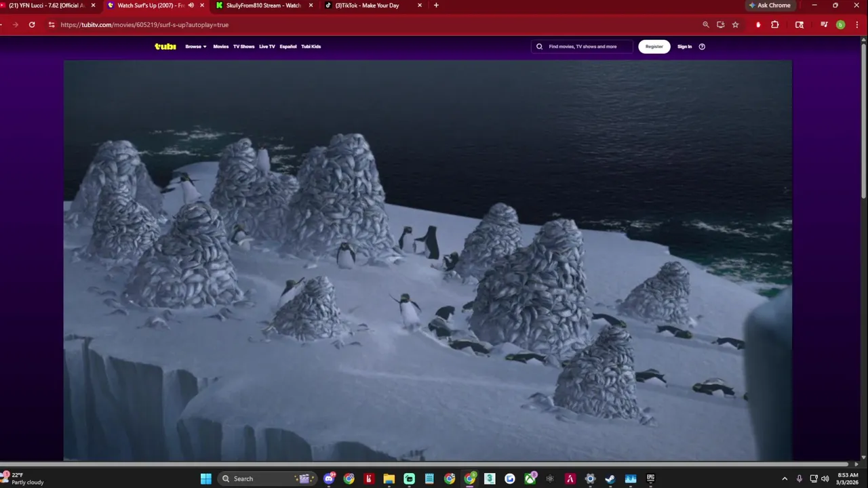The width and height of the screenshot is (868, 488).
Task: Open Live TV page
Action: point(267,47)
